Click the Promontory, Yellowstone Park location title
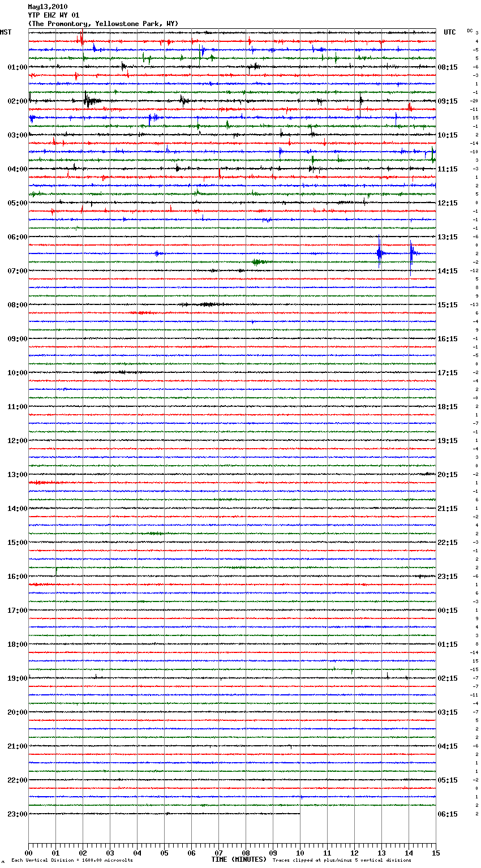The width and height of the screenshot is (481, 868). pyautogui.click(x=103, y=24)
